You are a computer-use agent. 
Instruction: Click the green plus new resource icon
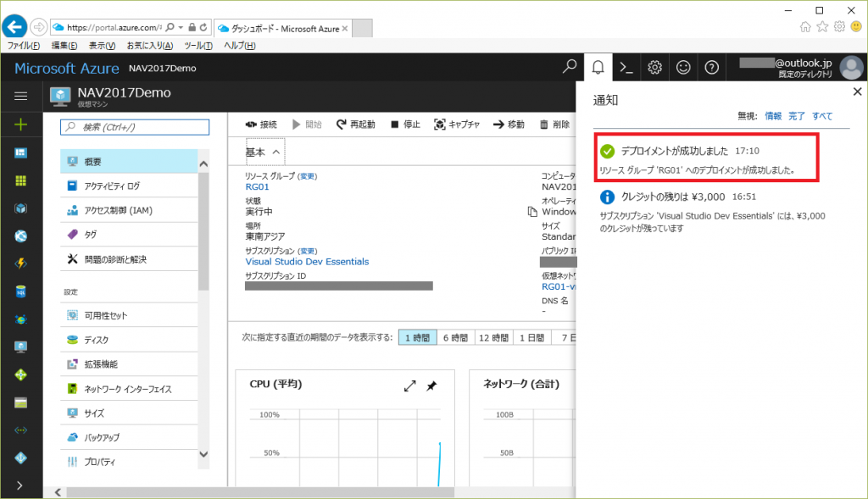click(x=20, y=125)
